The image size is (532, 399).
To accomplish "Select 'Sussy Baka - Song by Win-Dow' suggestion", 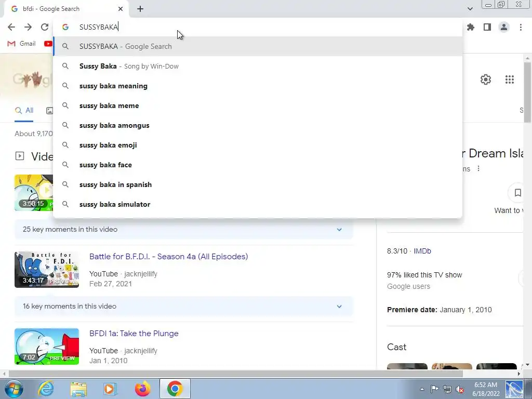I will (258, 66).
